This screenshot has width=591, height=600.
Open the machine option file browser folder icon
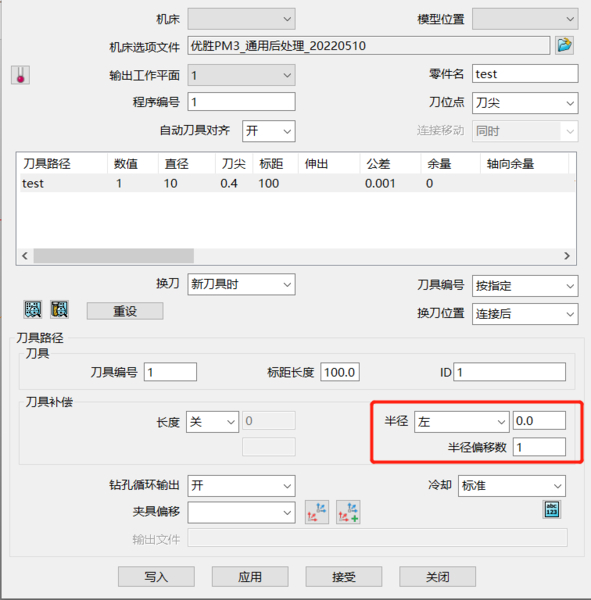tap(564, 46)
